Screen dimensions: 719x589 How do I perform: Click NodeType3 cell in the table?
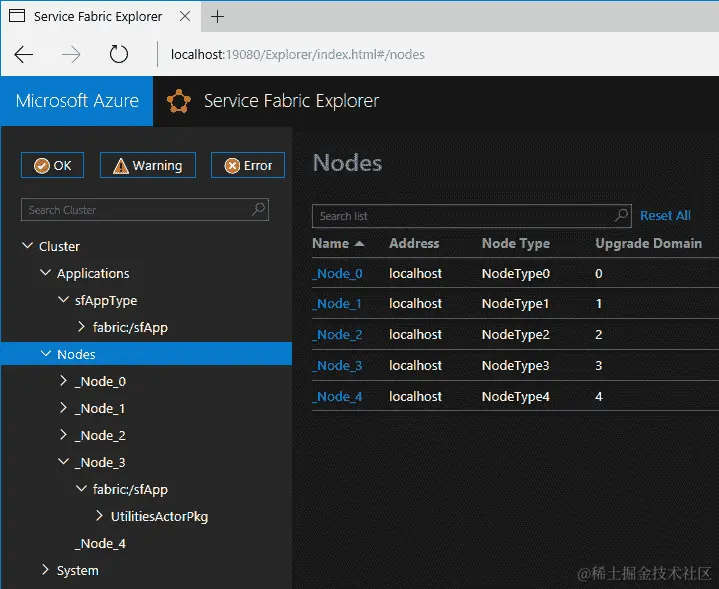point(516,366)
